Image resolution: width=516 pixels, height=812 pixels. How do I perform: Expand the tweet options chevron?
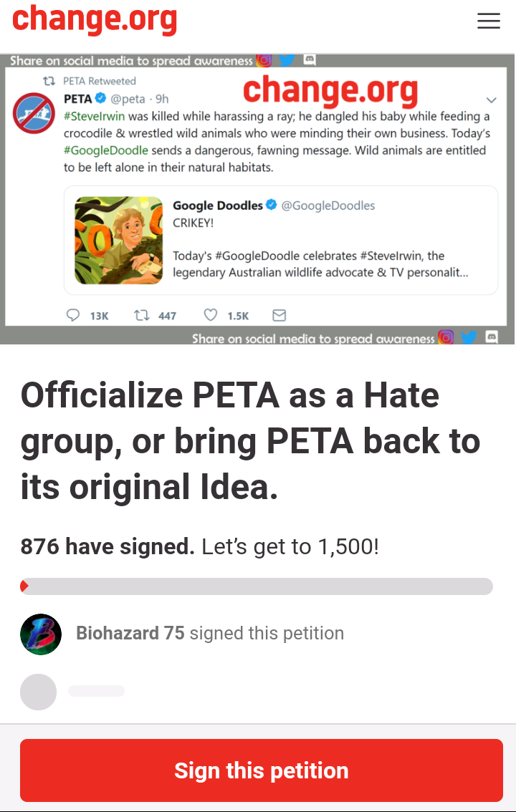(x=491, y=100)
